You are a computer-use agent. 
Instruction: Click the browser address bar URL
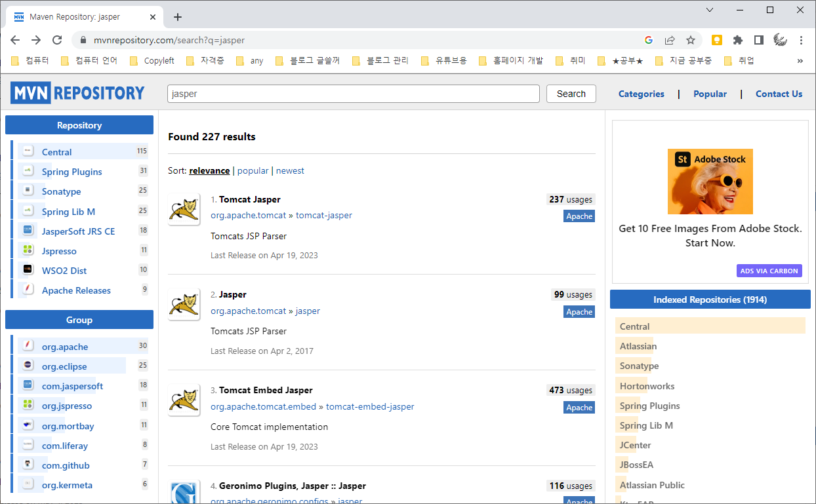pos(169,40)
